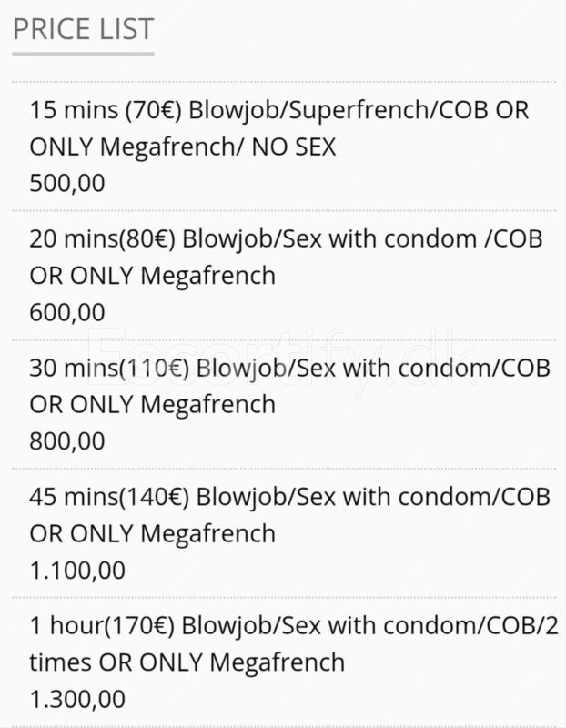Viewport: 566px width, 728px height.
Task: Click the dotted divider above 1 hour entry
Action: click(x=284, y=598)
